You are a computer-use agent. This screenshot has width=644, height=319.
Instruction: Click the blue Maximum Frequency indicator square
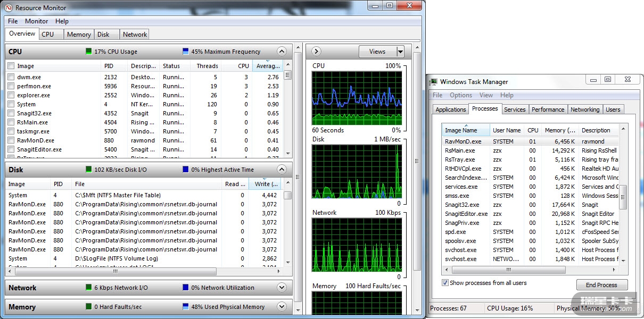pyautogui.click(x=185, y=52)
